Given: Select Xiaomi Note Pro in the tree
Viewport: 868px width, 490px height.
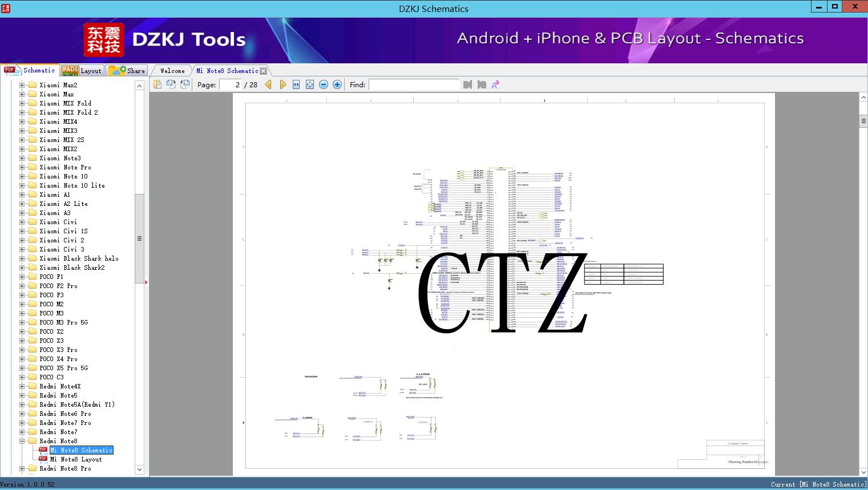Looking at the screenshot, I should (x=65, y=167).
